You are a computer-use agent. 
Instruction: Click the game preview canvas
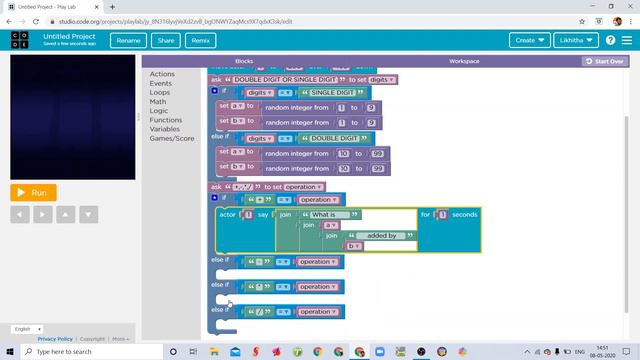(x=73, y=117)
